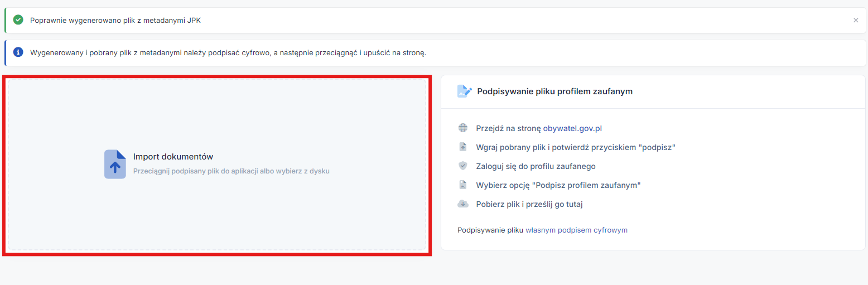Open the własnym podpisem cyfrowym link

pyautogui.click(x=576, y=230)
